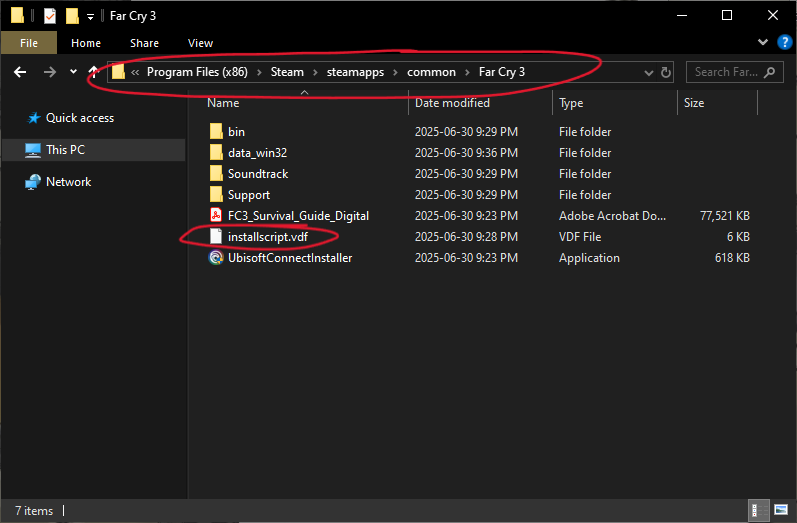Image resolution: width=797 pixels, height=523 pixels.
Task: Click Program Files (x86) in breadcrumb
Action: [197, 72]
